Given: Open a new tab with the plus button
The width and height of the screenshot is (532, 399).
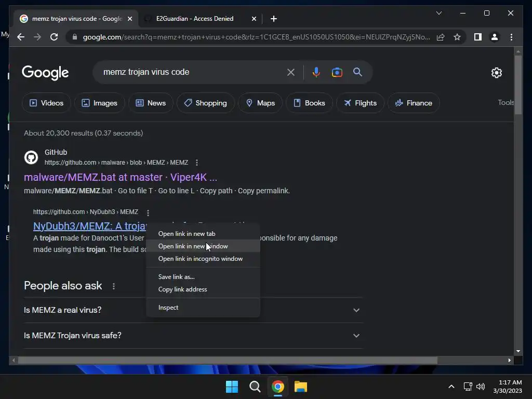Looking at the screenshot, I should (x=273, y=19).
